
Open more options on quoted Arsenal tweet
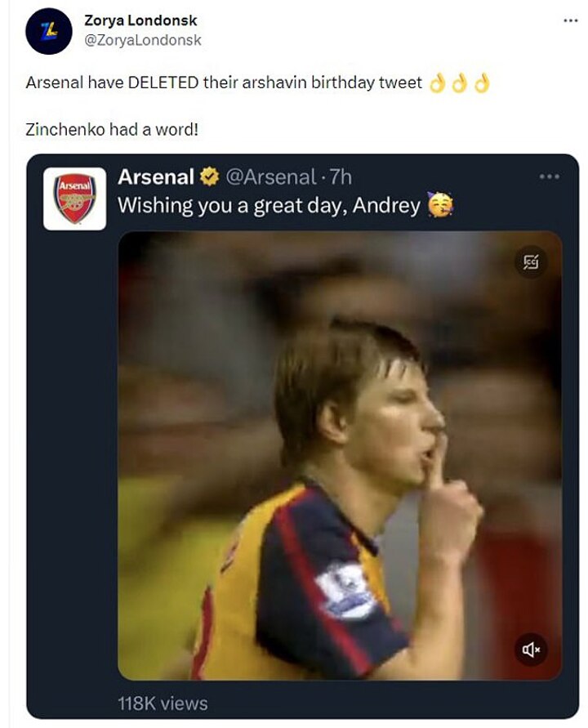549,177
